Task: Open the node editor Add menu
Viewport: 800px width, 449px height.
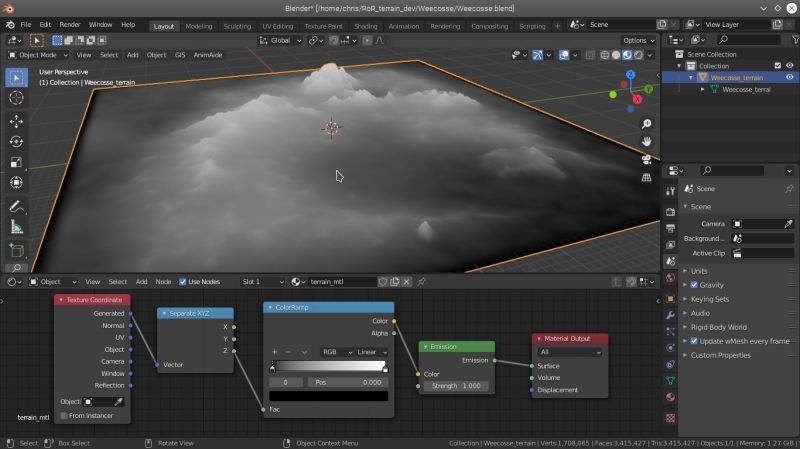Action: coord(141,282)
